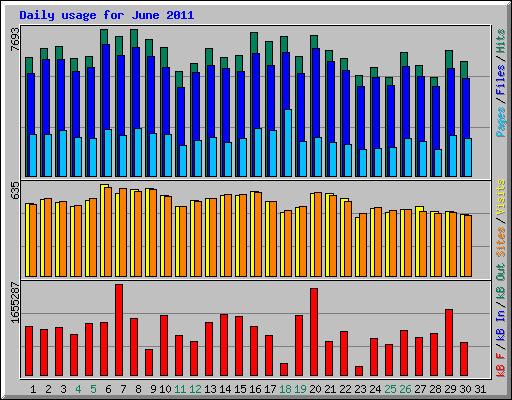The image size is (512, 400).
Task: Click day label 2 on the x-axis
Action: click(48, 389)
